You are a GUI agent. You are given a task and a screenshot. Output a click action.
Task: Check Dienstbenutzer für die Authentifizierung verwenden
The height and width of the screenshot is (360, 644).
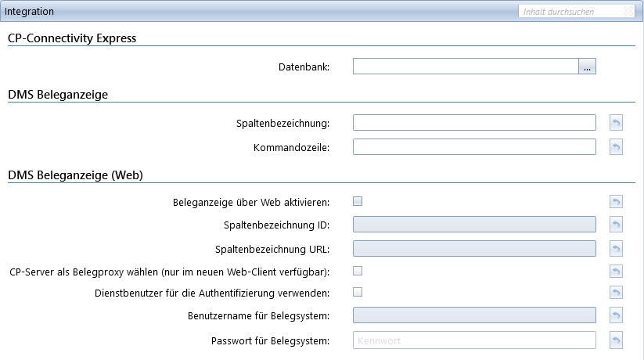(358, 292)
